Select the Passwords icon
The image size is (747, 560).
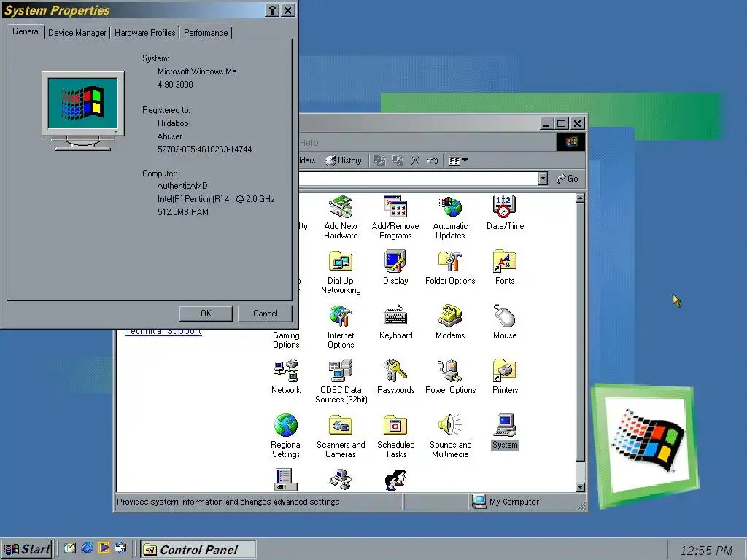click(395, 377)
